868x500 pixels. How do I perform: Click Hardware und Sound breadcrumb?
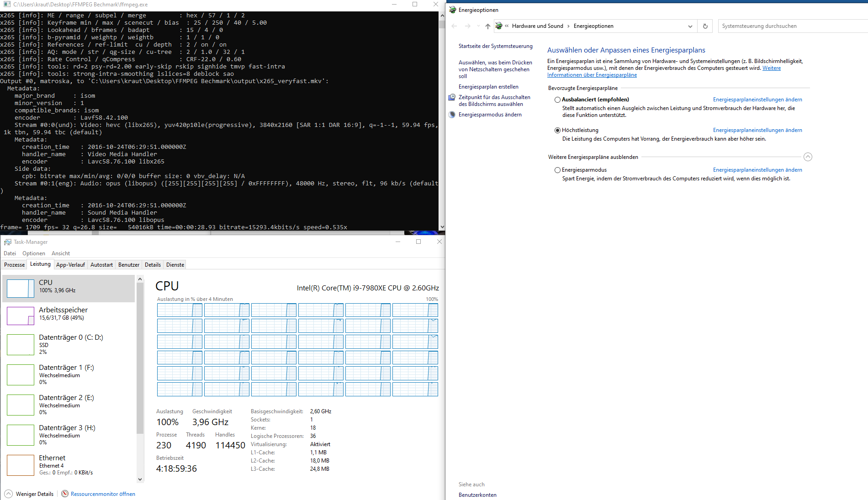tap(537, 26)
